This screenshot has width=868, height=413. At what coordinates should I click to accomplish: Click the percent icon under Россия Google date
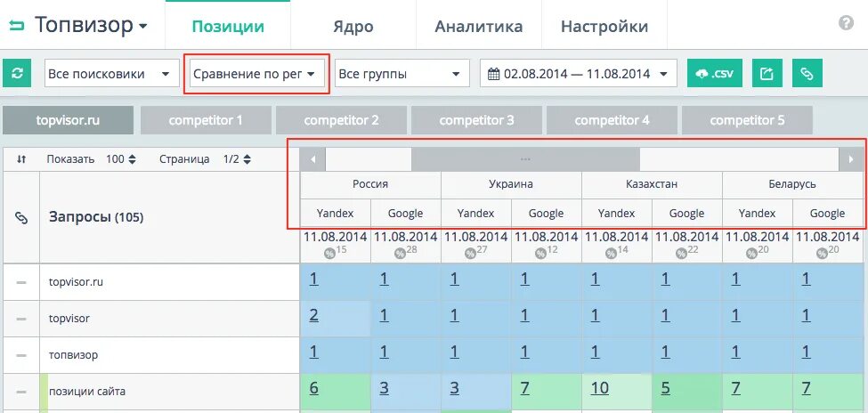click(400, 254)
